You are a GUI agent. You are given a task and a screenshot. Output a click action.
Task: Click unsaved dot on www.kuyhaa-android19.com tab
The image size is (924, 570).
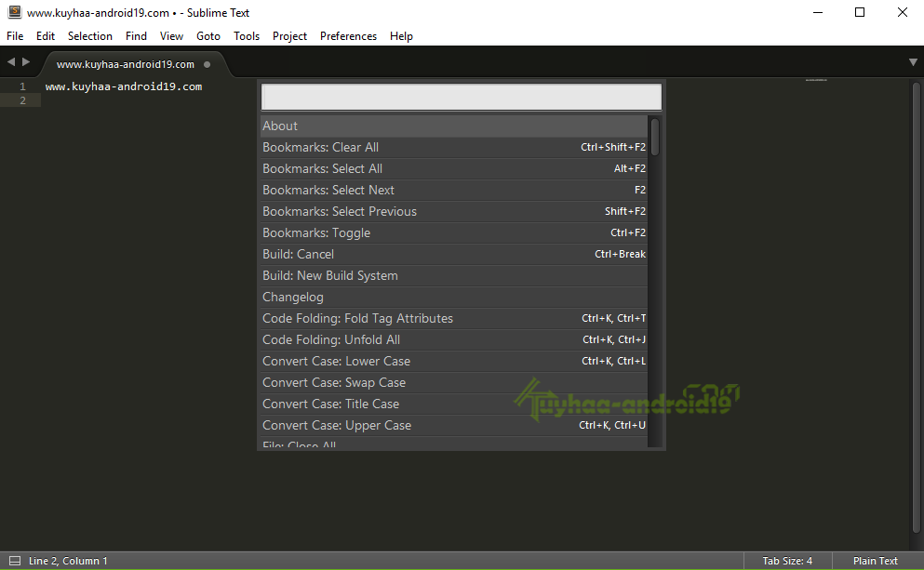tap(207, 64)
